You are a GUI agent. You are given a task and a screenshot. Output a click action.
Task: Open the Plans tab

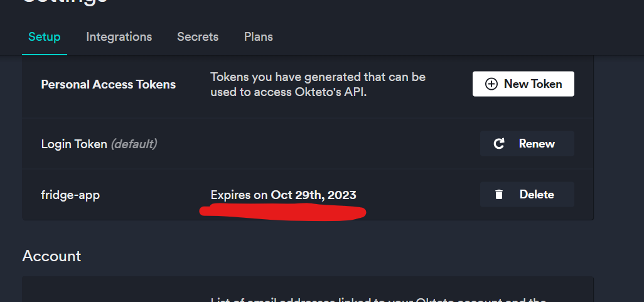point(258,37)
